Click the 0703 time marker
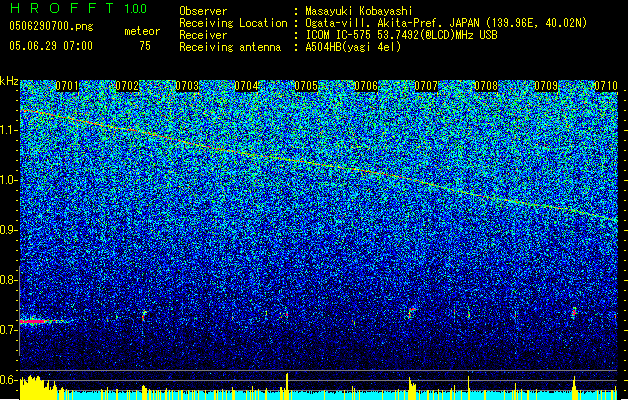The height and width of the screenshot is (400, 629). (x=187, y=86)
